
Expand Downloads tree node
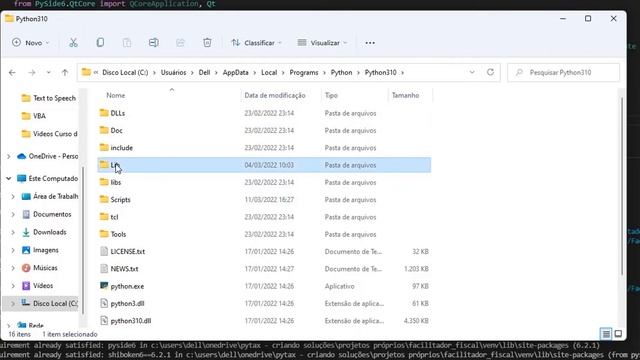[13, 232]
